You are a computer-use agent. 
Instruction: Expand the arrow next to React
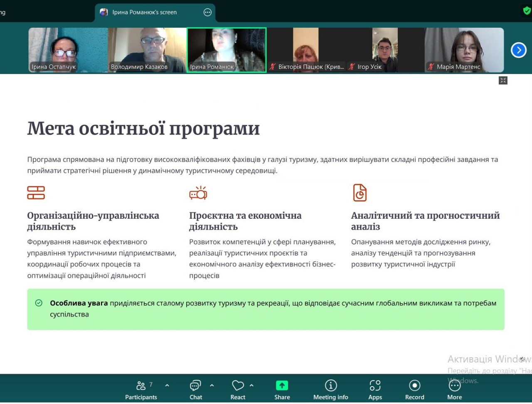point(251,385)
